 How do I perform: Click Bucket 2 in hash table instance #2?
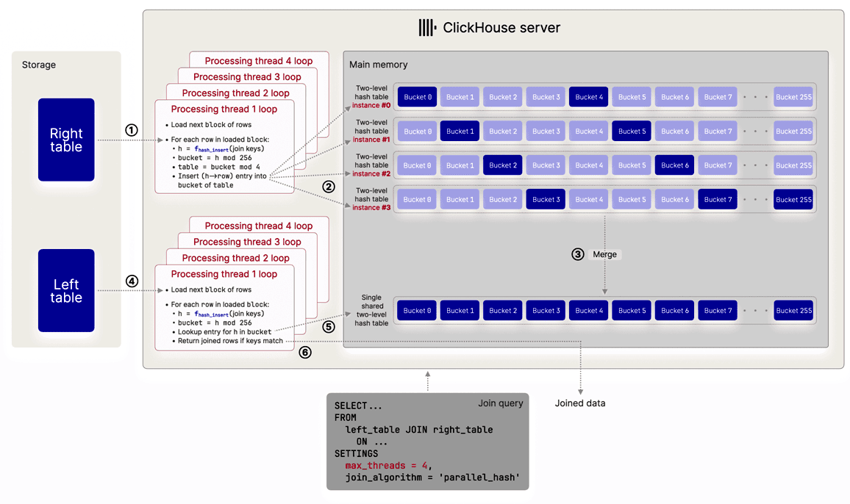[502, 165]
